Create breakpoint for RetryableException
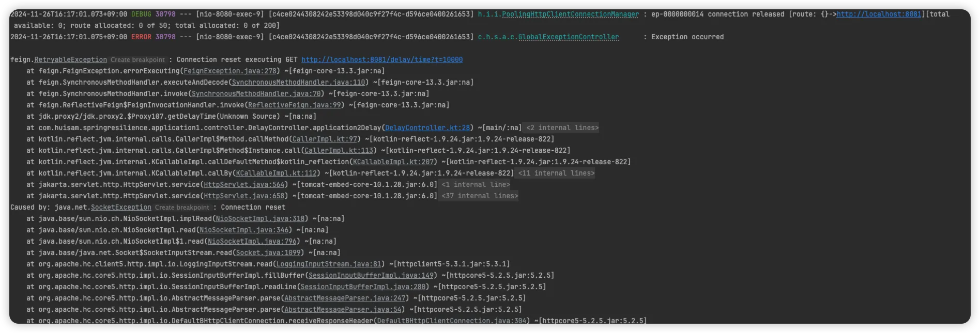This screenshot has width=980, height=333. tap(137, 60)
